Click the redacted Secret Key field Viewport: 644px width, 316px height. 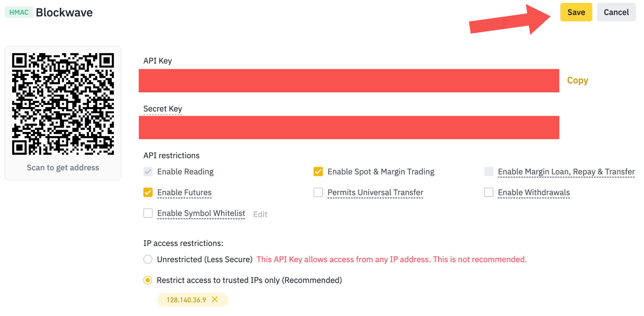349,128
